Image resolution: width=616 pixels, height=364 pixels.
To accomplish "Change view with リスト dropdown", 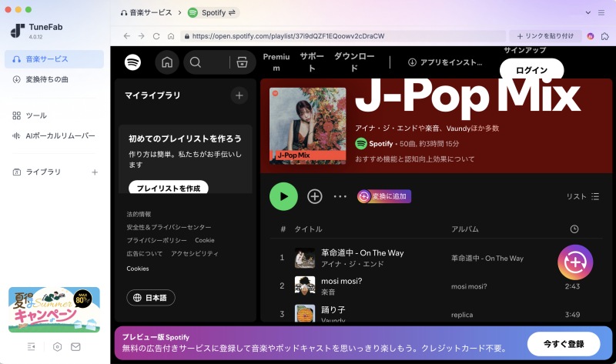I will coord(583,196).
